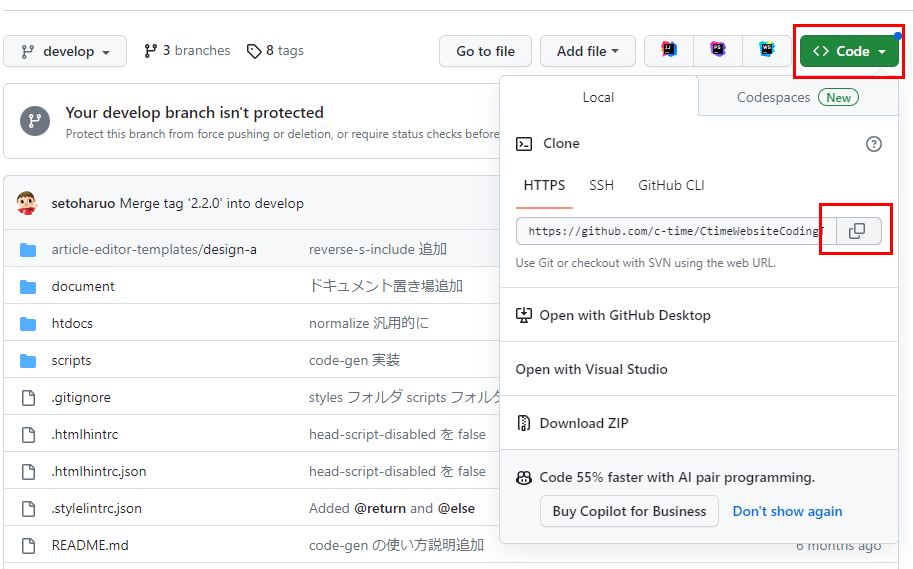Click the README.md file icon
The width and height of the screenshot is (913, 569).
[x=28, y=545]
